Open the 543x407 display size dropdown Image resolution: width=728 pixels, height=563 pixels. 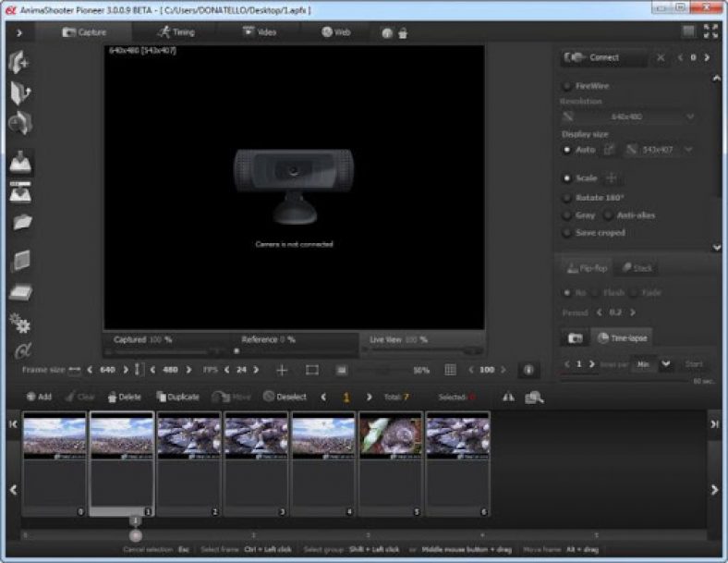point(660,149)
